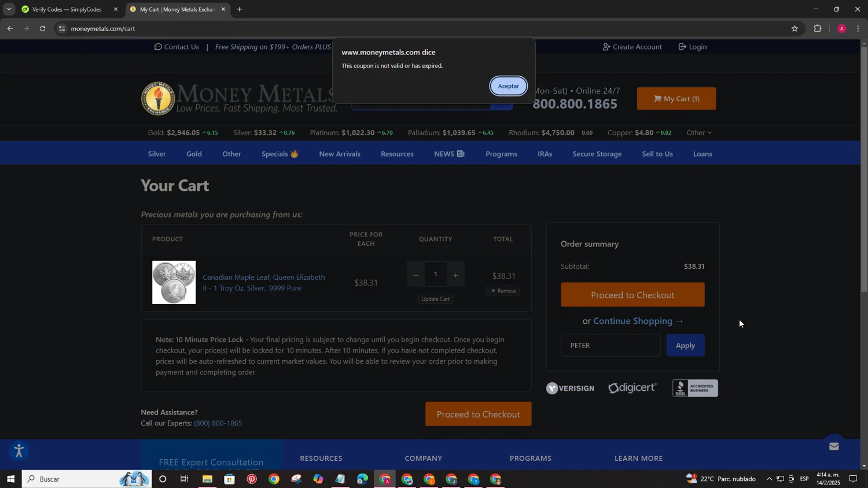Click the taskbar Buscar search box
The width and height of the screenshot is (868, 488).
tap(87, 479)
